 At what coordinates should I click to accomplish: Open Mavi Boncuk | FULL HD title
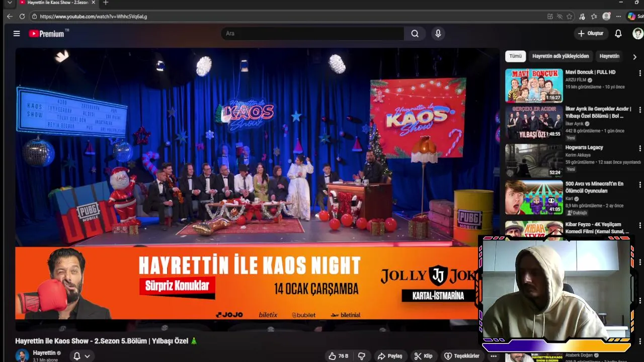pos(590,72)
